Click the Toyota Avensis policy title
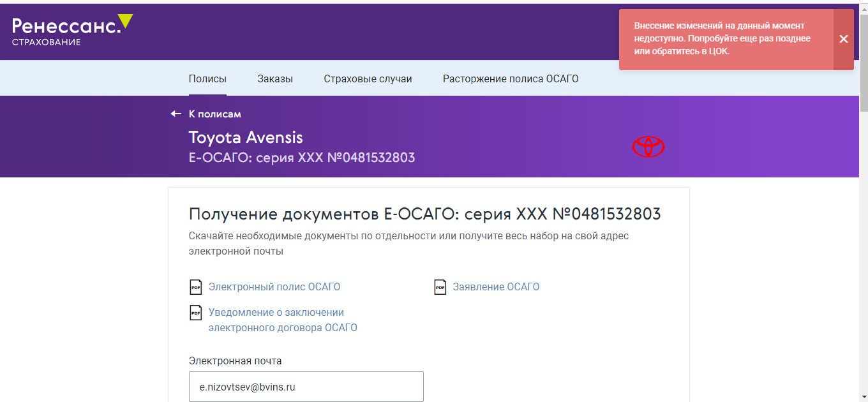Screen dimensions: 868x402 246,137
